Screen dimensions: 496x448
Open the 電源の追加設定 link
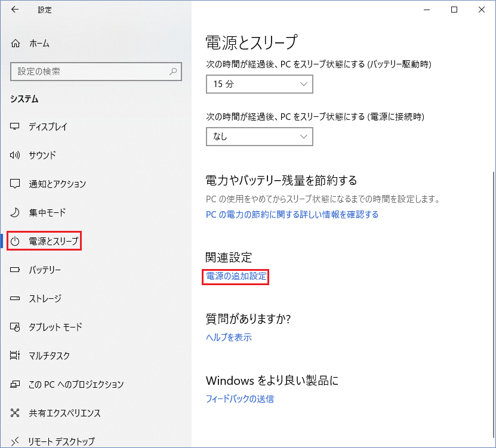click(x=236, y=277)
